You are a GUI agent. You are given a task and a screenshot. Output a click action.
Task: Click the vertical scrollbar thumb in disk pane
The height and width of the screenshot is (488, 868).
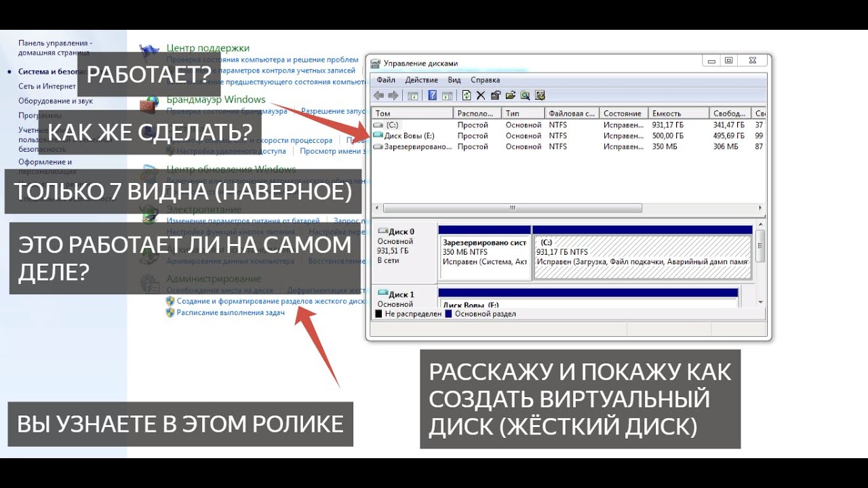click(x=761, y=245)
